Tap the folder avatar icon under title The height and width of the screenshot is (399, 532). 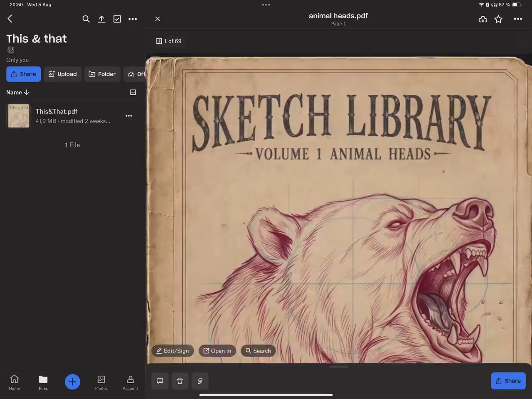(x=11, y=50)
